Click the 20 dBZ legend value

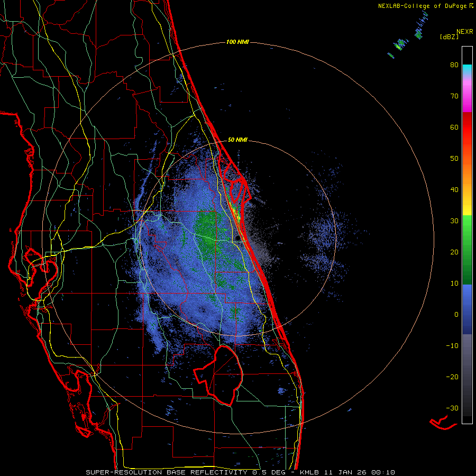[x=454, y=252]
